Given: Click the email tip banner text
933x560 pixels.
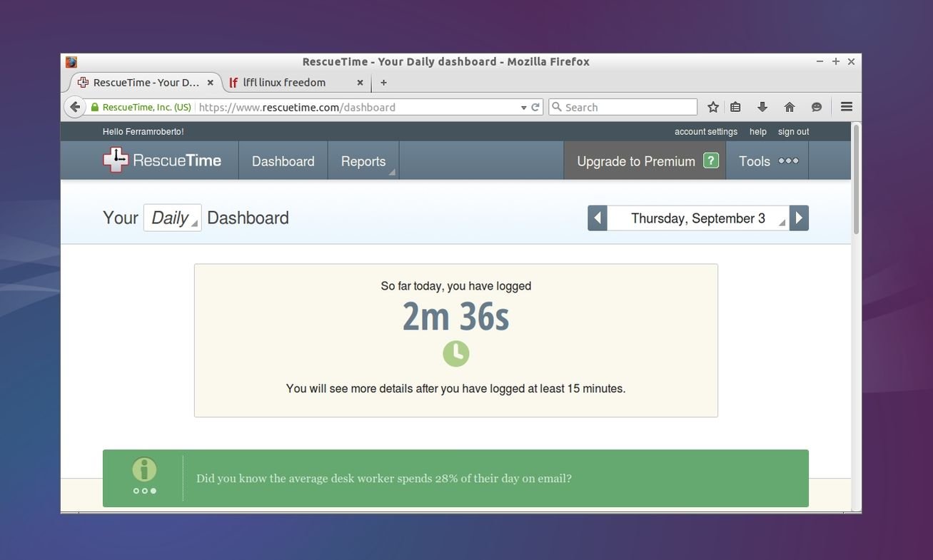Looking at the screenshot, I should coord(384,479).
